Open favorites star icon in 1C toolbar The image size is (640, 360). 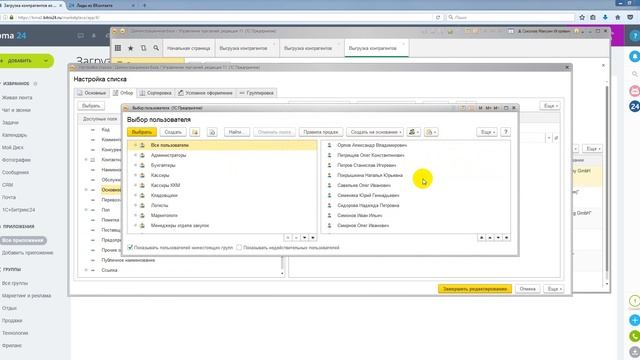click(x=131, y=48)
